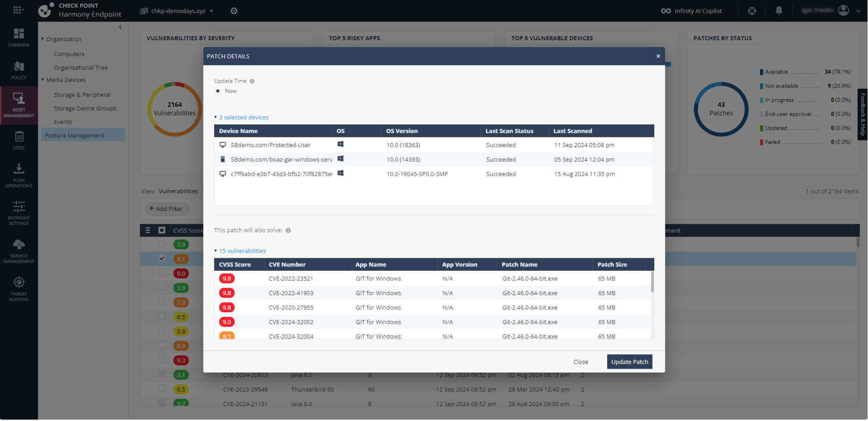Check the first 3.9 score row checkbox

[x=161, y=243]
